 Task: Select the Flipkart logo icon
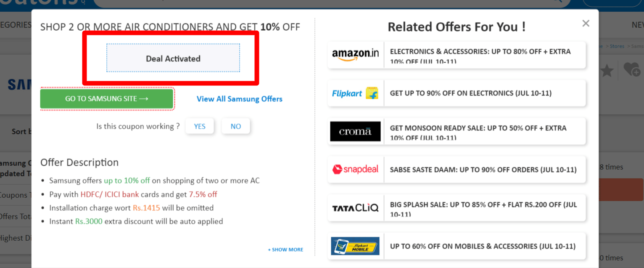354,93
